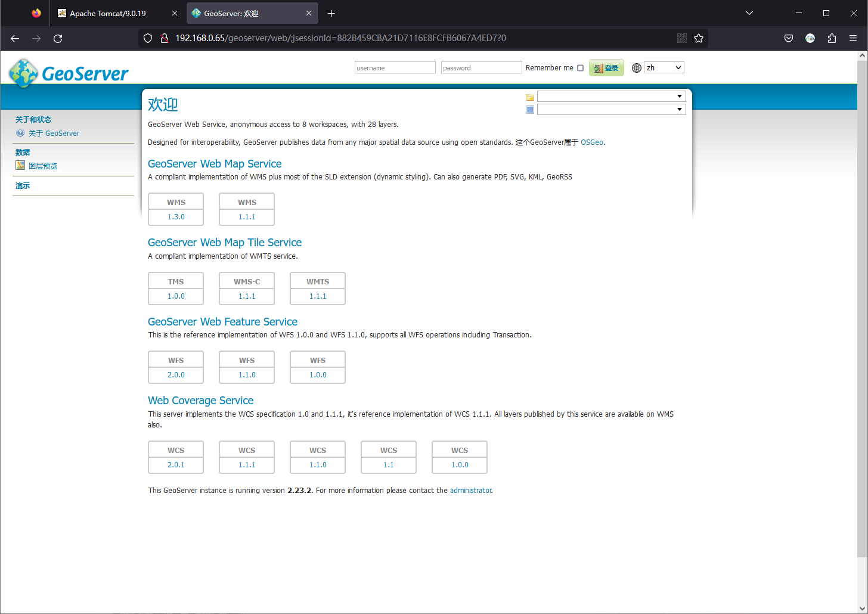
Task: Open 关于 GeoServer in the sidebar
Action: (54, 134)
